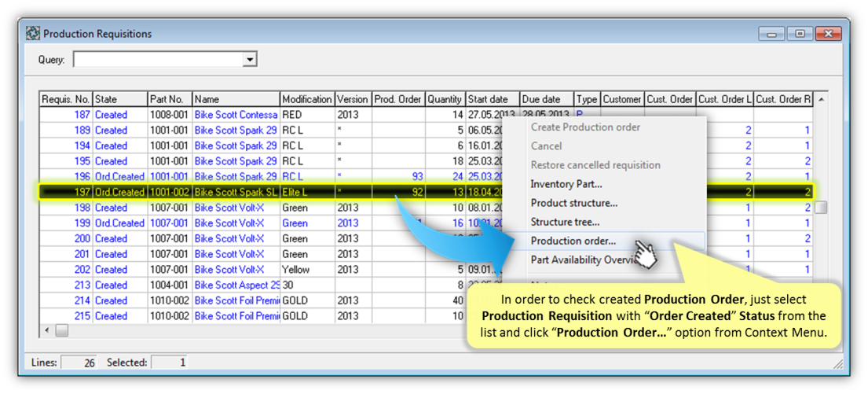
Task: Select requisition number 187 row
Action: (427, 115)
